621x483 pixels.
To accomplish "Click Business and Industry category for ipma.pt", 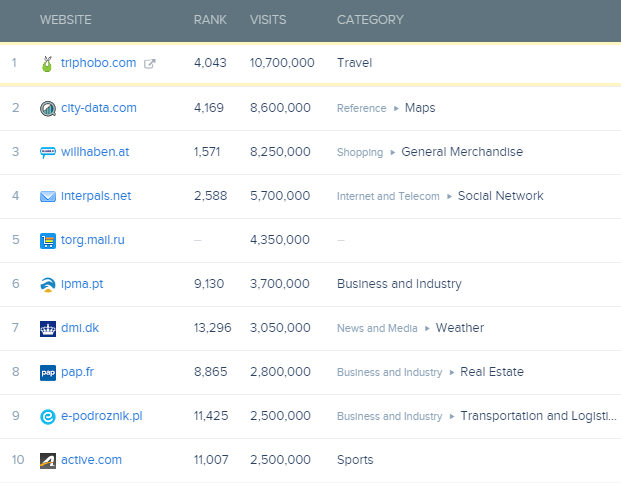I will point(399,283).
